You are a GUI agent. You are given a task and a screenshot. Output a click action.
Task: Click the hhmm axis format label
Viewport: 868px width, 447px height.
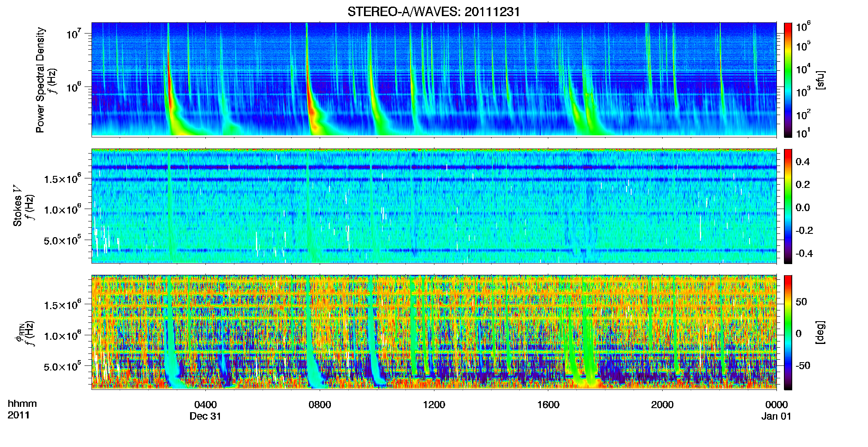click(x=22, y=404)
